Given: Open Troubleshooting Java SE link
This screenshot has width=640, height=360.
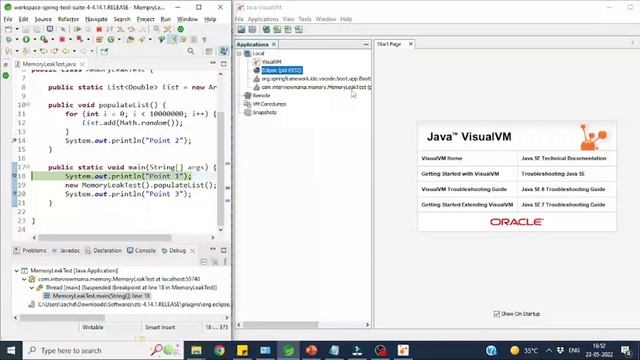Looking at the screenshot, I should tap(553, 174).
